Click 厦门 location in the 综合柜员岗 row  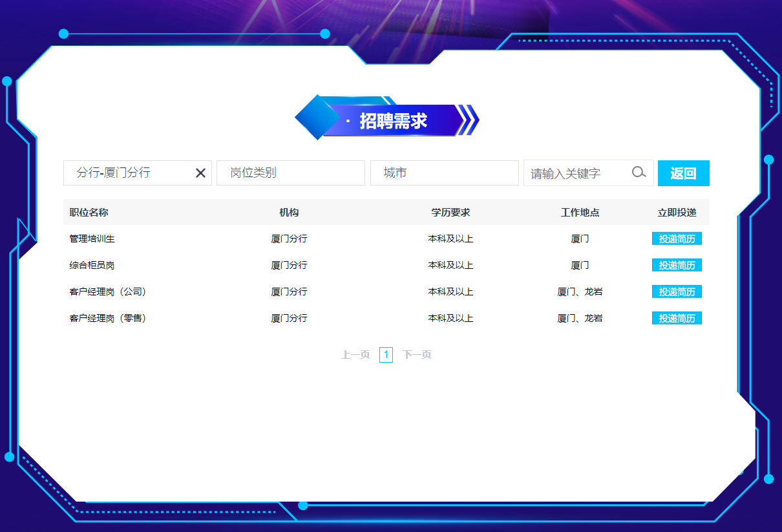pos(580,265)
